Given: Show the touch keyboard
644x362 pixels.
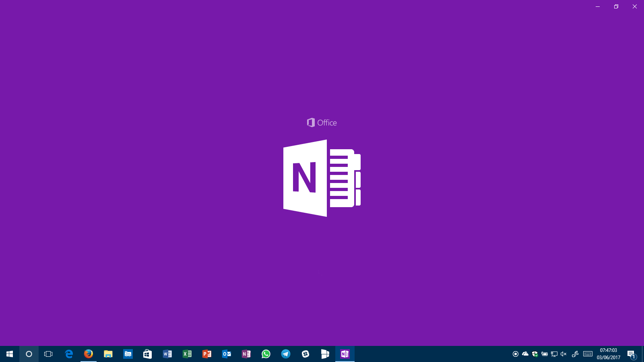Looking at the screenshot, I should tap(588, 354).
